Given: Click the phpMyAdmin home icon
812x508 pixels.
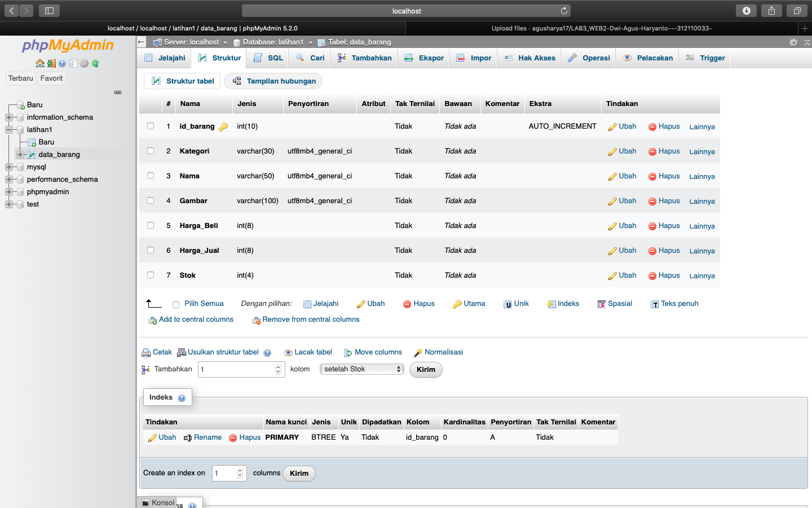Looking at the screenshot, I should point(40,63).
